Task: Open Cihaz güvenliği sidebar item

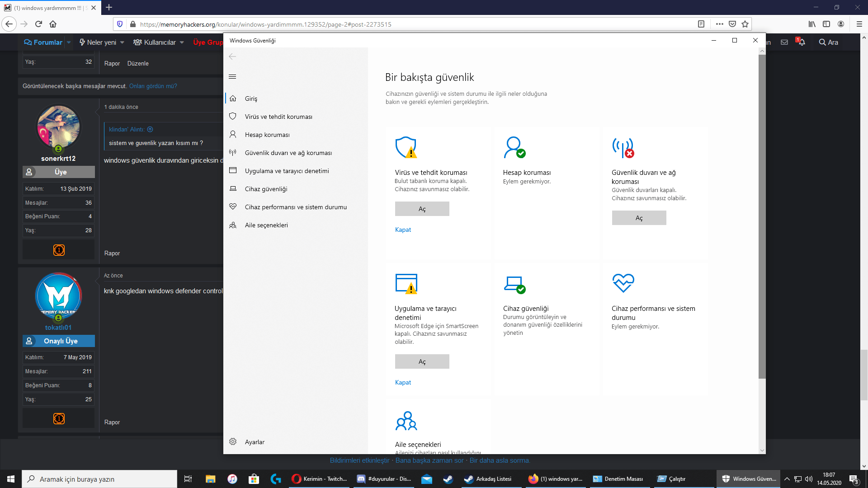Action: 296,189
